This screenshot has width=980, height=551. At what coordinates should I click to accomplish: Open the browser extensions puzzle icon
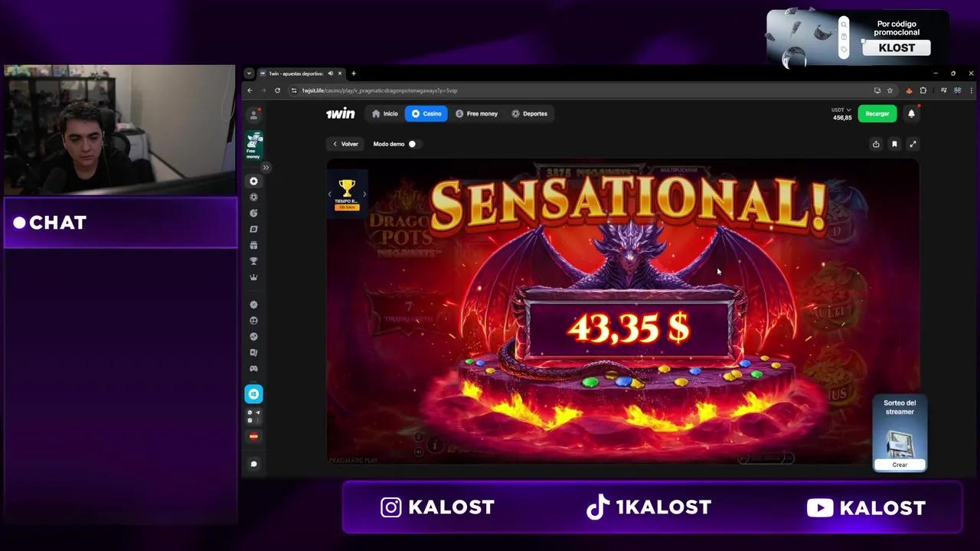point(923,90)
